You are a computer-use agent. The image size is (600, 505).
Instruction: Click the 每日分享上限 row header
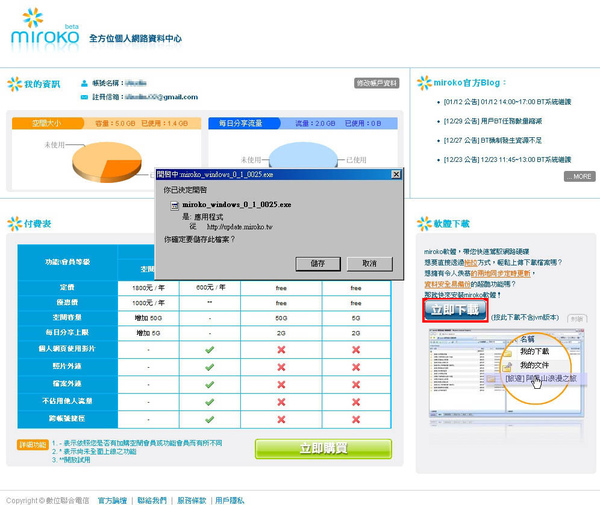(67, 332)
